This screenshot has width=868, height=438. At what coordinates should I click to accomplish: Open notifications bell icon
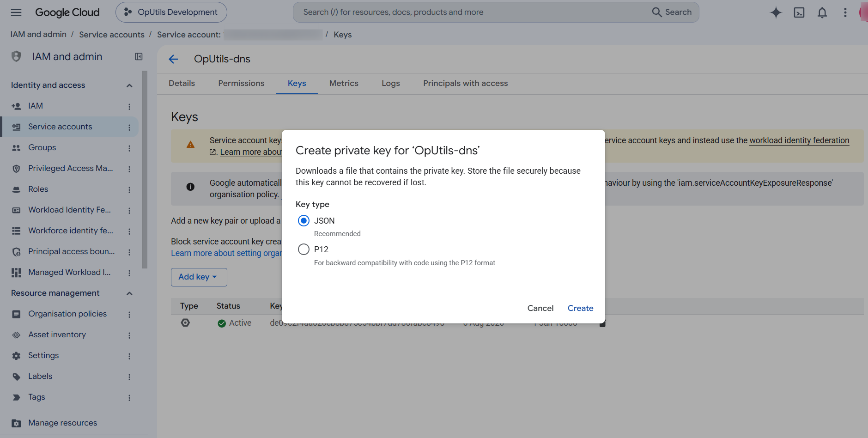tap(822, 12)
